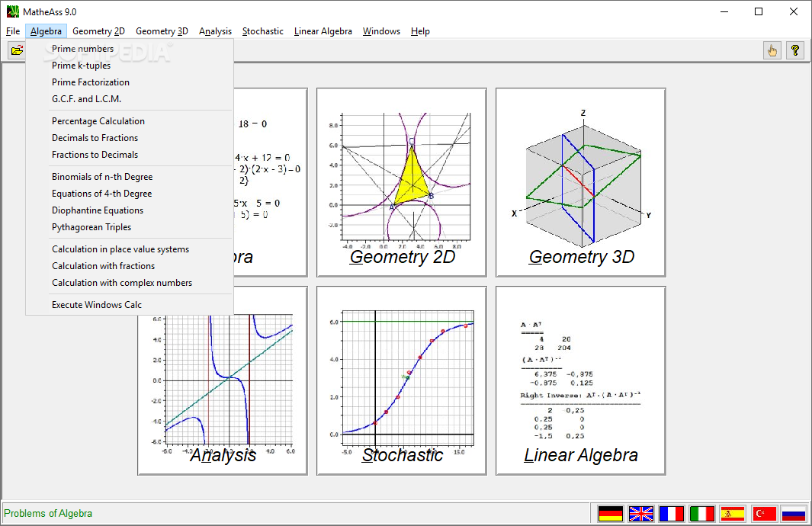Click the open file folder icon

(17, 50)
